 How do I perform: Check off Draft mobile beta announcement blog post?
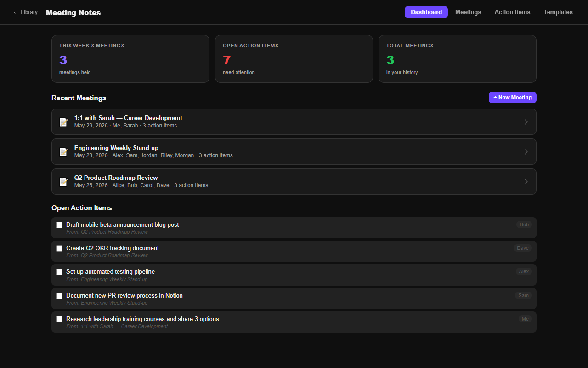pyautogui.click(x=59, y=225)
